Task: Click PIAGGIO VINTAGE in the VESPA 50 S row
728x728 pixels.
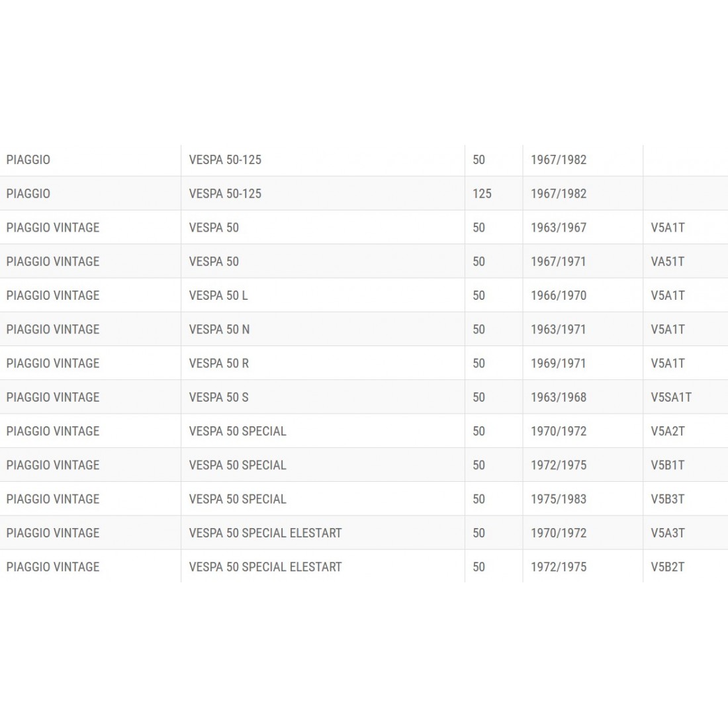Action: pos(53,397)
